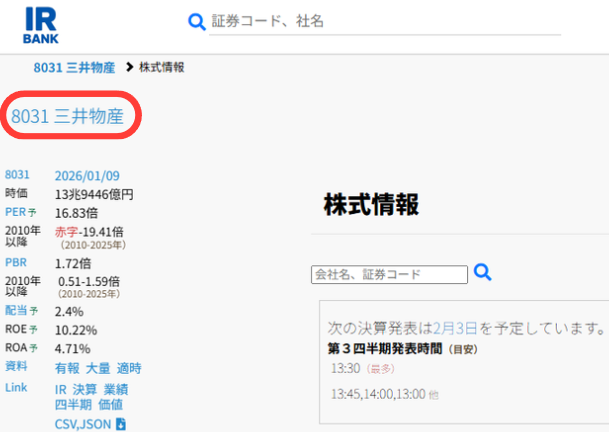Click the CSV,JSON download file icon
609x432 pixels.
121,424
